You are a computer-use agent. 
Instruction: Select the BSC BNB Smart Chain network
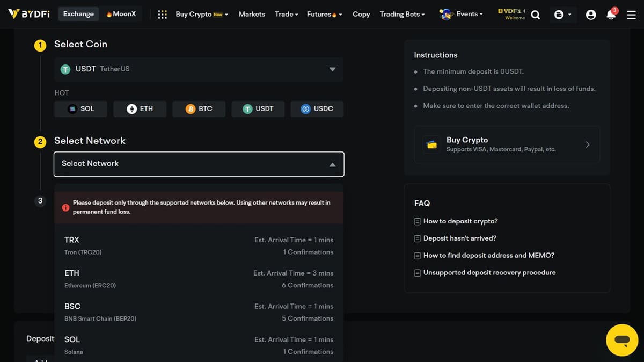(x=199, y=312)
